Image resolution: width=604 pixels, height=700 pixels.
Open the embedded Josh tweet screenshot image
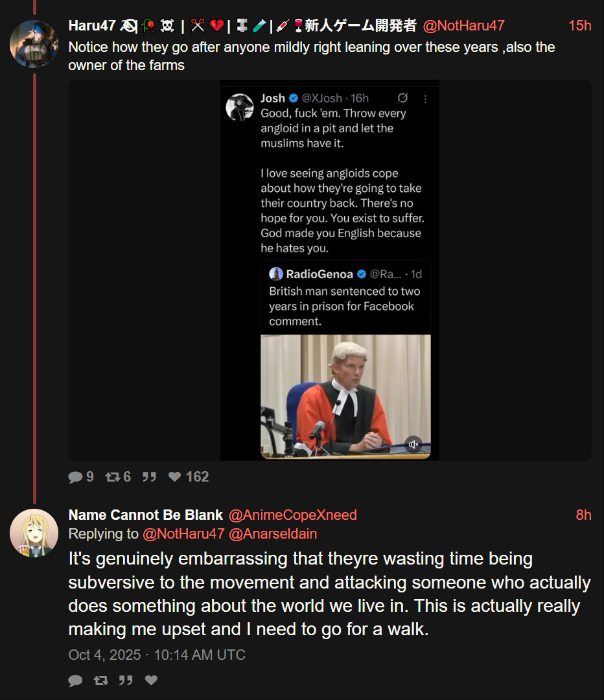pos(329,270)
